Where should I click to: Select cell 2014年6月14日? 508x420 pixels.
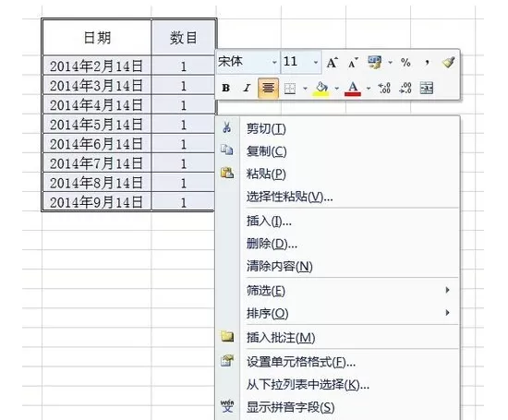pos(97,143)
